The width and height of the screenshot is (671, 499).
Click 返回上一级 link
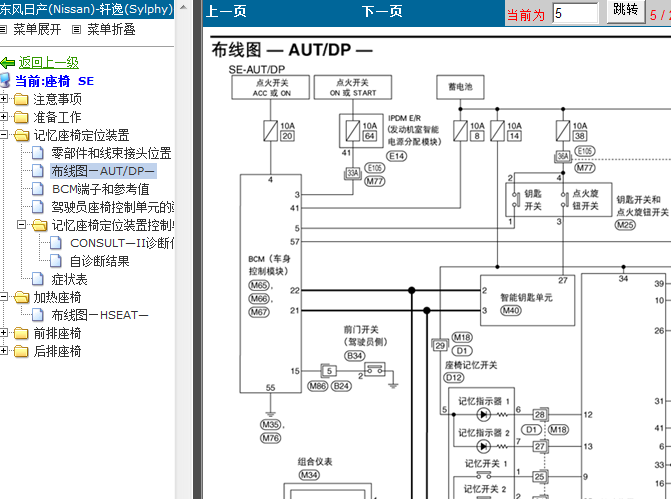[48, 62]
